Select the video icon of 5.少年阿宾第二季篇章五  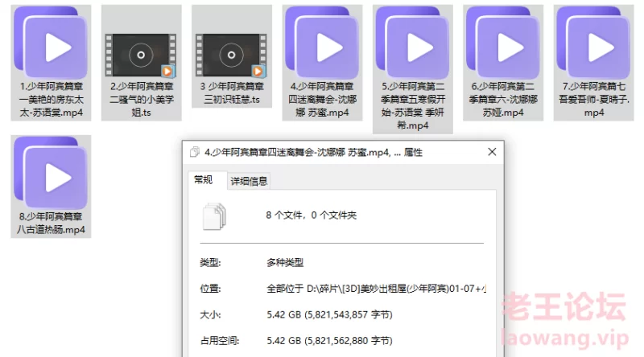(x=412, y=43)
